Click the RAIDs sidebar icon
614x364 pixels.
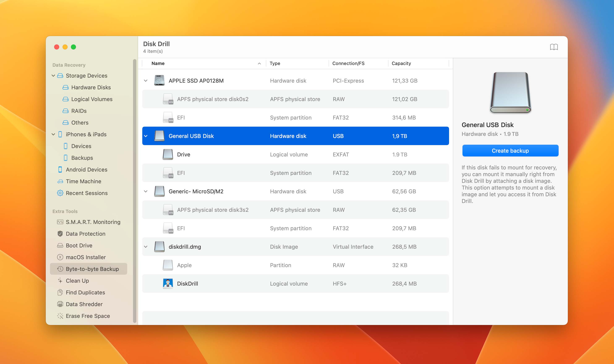tap(65, 111)
